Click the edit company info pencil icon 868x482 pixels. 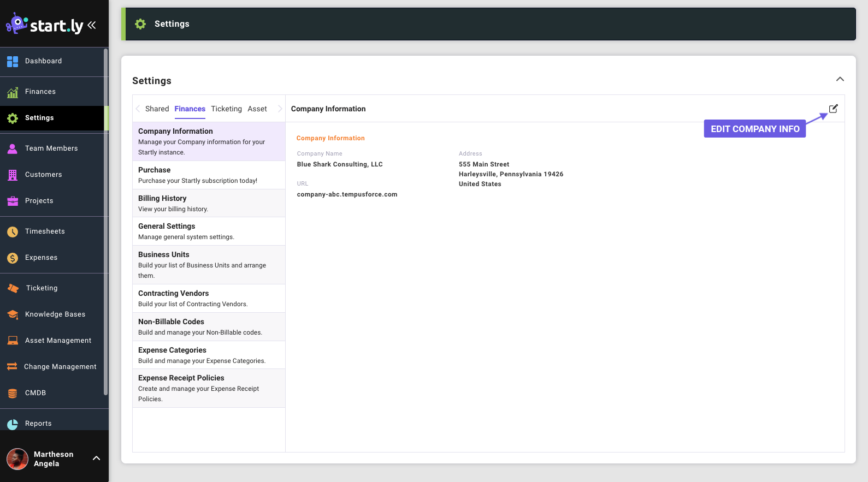[x=833, y=109]
